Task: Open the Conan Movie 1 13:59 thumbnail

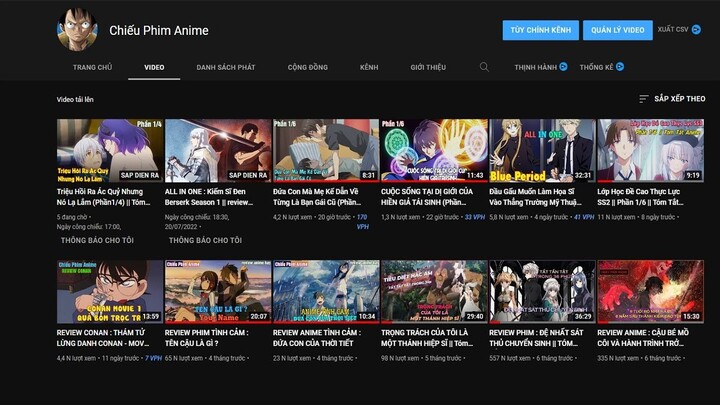Action: [110, 292]
